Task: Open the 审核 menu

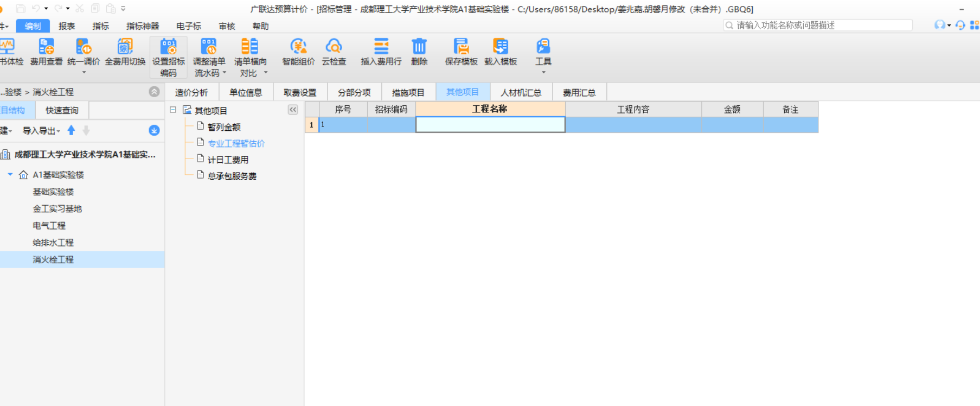Action: [x=227, y=26]
